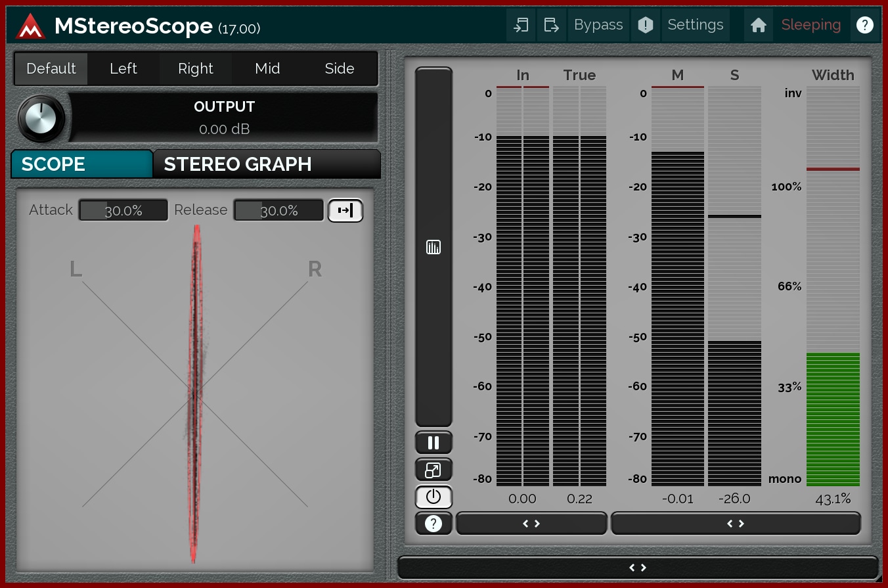Click the MeldaProduction logo icon
Screen dimensions: 888x588
[30, 26]
